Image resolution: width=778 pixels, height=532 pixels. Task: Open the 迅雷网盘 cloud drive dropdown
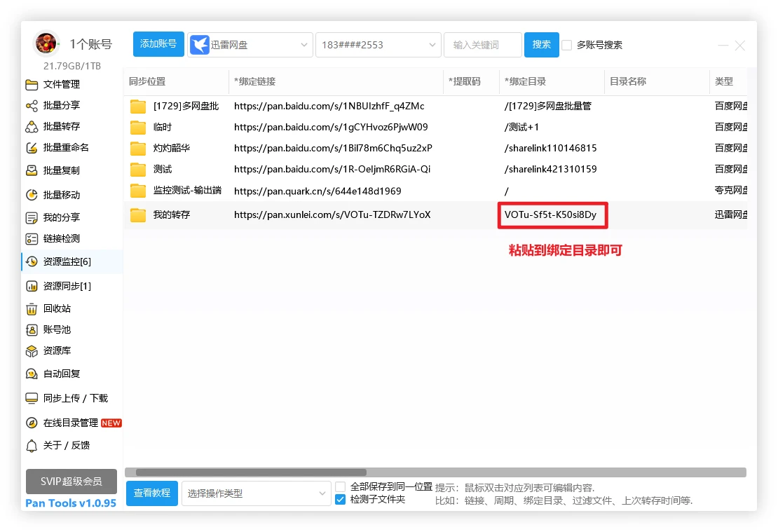[x=250, y=45]
